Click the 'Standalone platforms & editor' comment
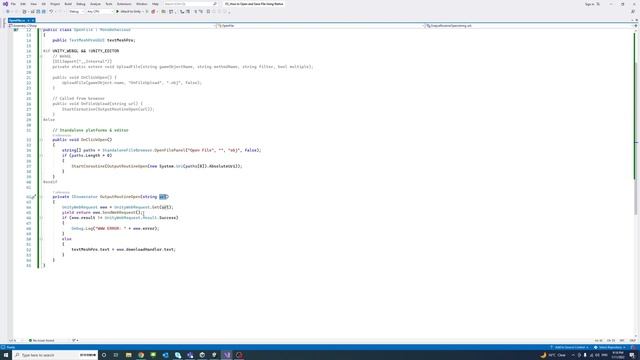This screenshot has height=360, width=640. point(90,130)
